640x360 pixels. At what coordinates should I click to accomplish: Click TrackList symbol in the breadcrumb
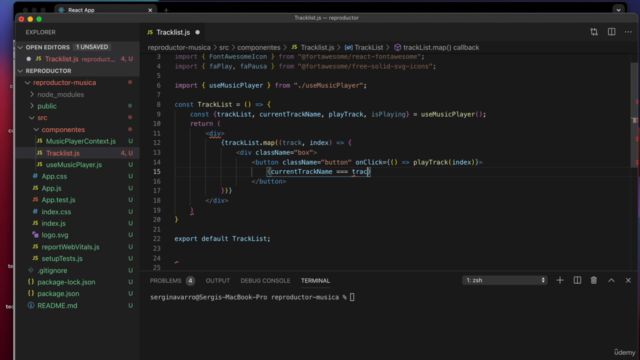[369, 47]
